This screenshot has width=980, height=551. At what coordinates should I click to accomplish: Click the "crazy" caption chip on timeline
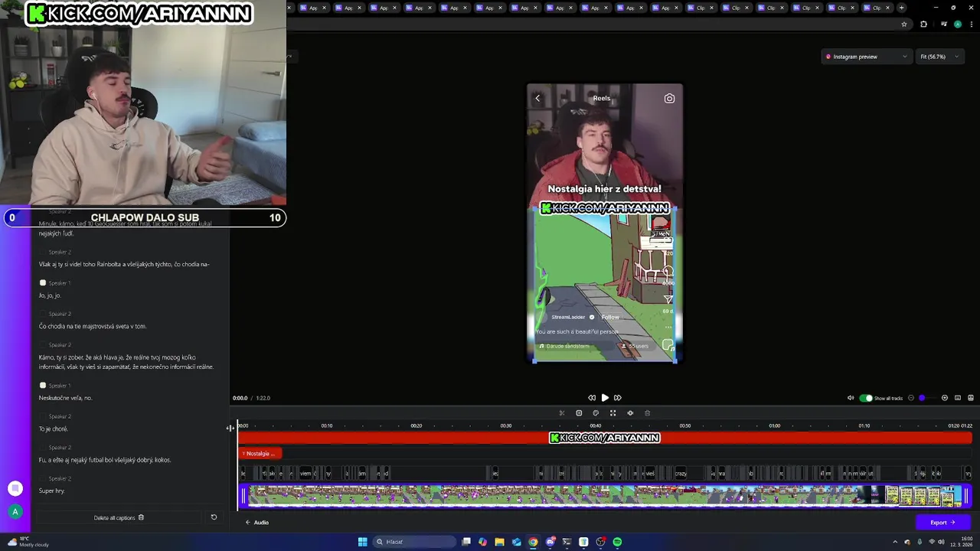coord(680,474)
